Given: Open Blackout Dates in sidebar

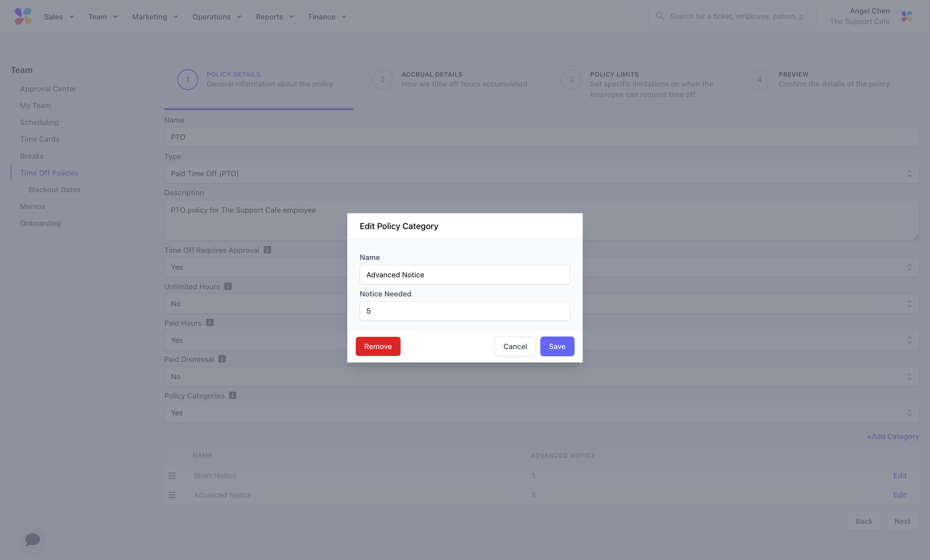Looking at the screenshot, I should click(54, 189).
